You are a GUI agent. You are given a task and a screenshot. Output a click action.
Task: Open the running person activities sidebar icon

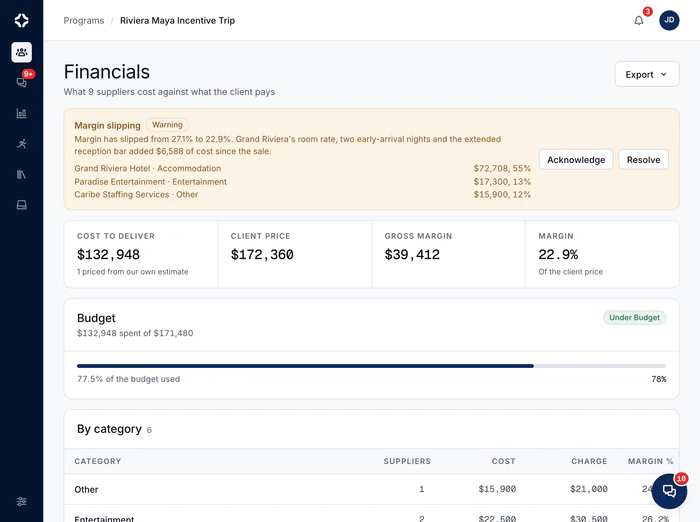21,144
